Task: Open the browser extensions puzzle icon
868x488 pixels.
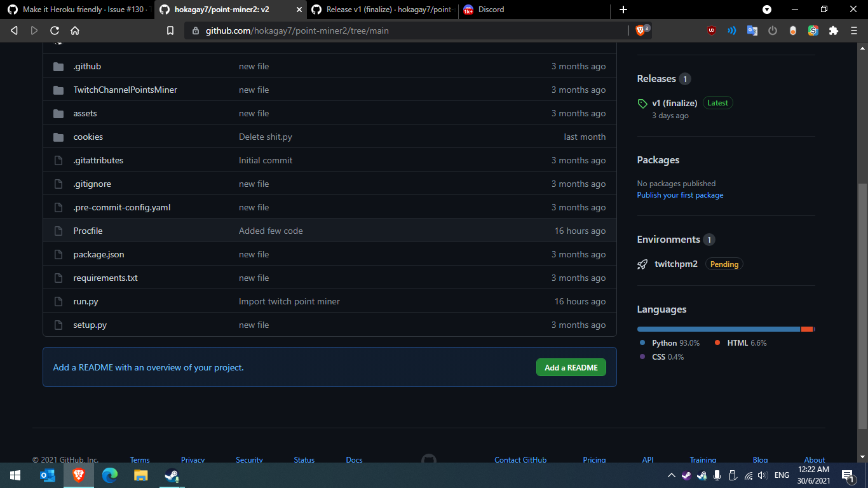Action: click(833, 30)
